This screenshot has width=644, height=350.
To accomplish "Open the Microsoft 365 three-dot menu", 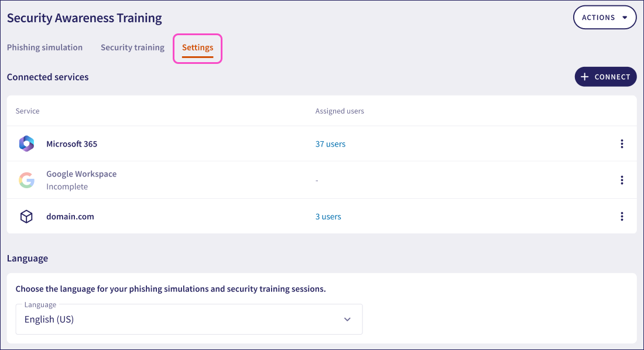I will [x=622, y=144].
